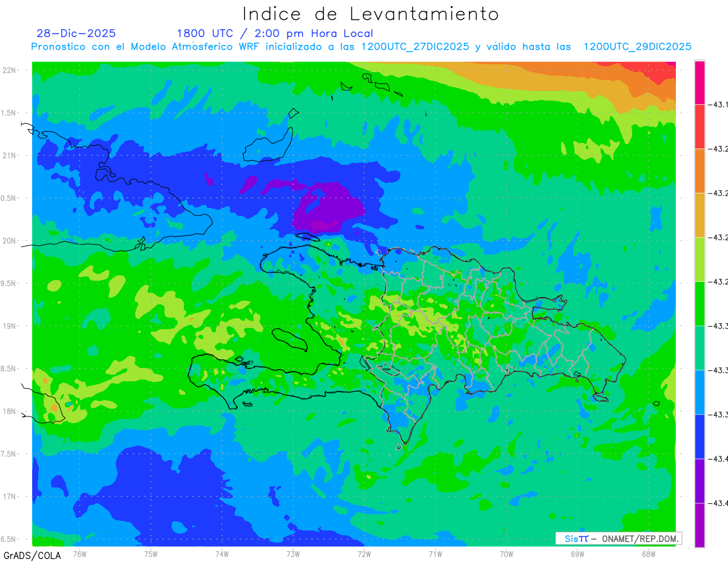
Task: Select the "28-Dic-2025" date label
Action: tap(76, 33)
